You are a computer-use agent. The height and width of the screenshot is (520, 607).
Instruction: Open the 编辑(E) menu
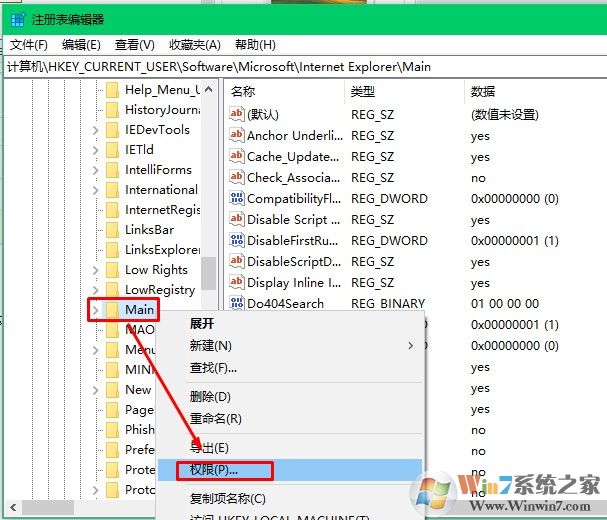[x=81, y=45]
